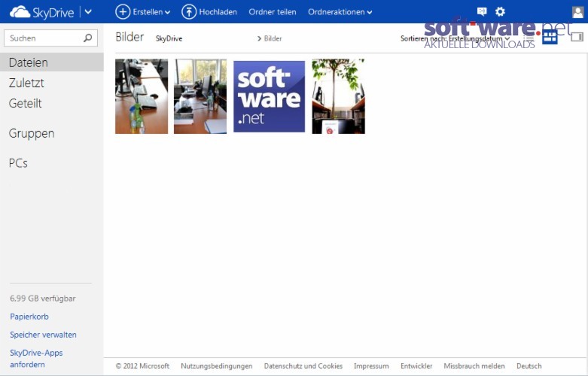This screenshot has height=376, width=588.
Task: Click the SkyDrive breadcrumb link
Action: (169, 38)
